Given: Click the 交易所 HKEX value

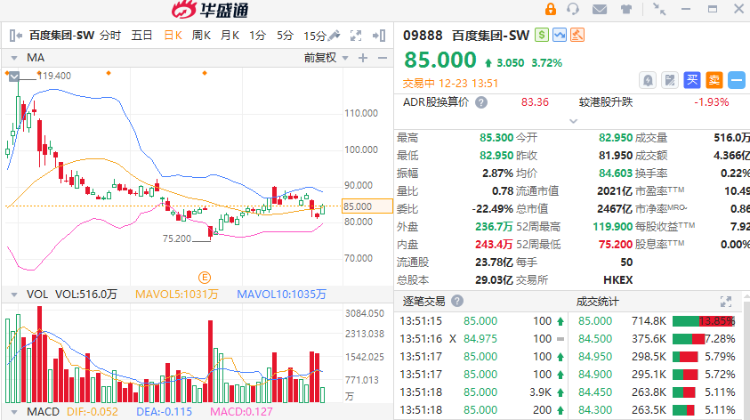Looking at the screenshot, I should click(x=618, y=280).
